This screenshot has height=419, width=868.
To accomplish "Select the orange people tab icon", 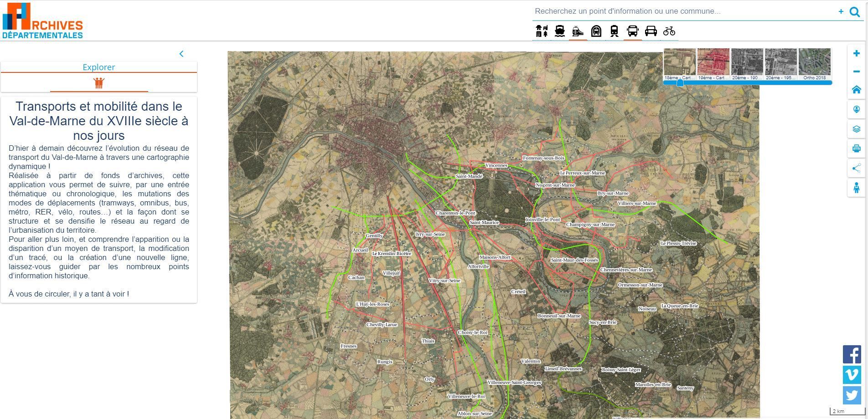I will click(99, 83).
